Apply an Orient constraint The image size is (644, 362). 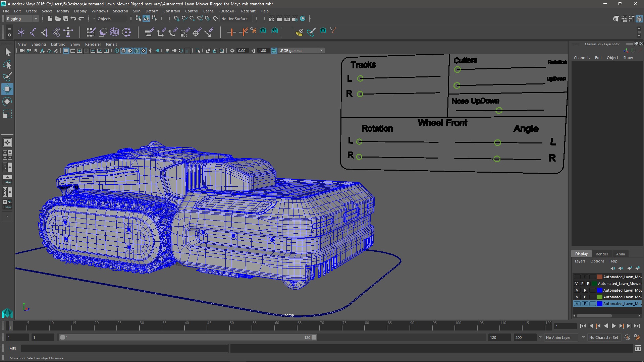173,32
